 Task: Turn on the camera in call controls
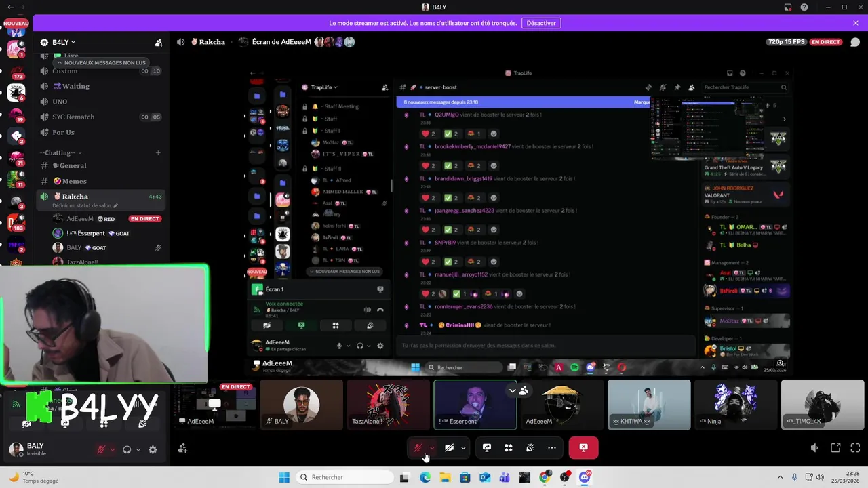pyautogui.click(x=449, y=448)
